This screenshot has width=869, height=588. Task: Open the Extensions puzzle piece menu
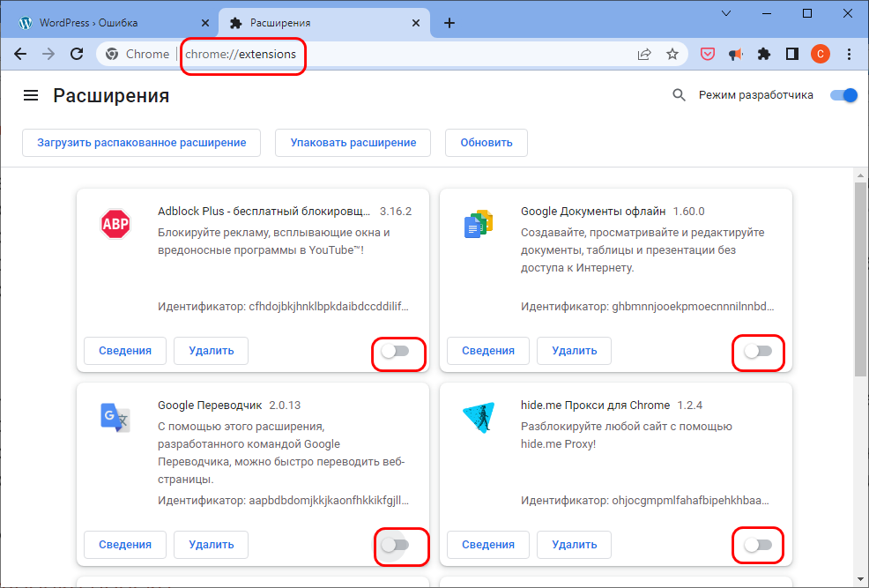point(764,54)
